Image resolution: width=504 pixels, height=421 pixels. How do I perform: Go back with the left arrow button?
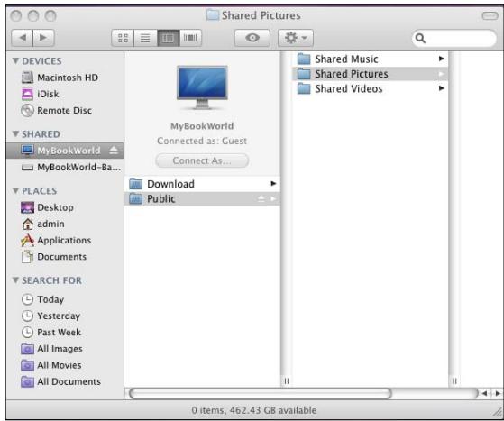pos(23,38)
